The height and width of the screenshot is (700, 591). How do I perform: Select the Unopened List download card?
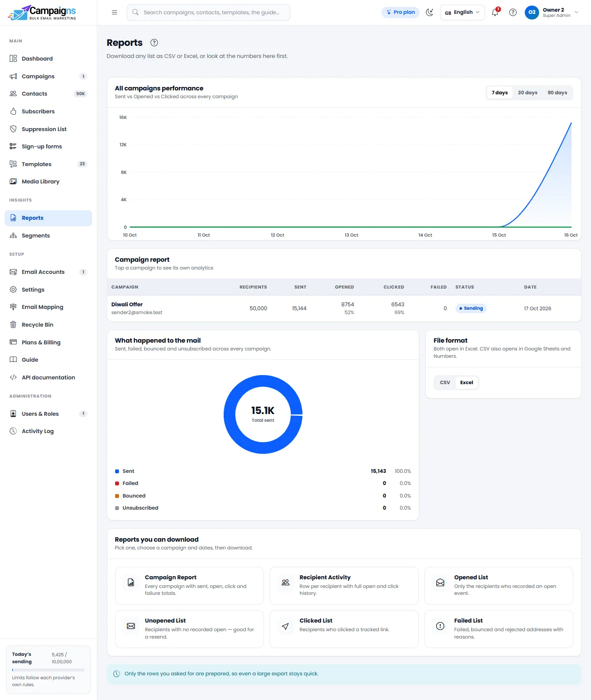coord(190,629)
